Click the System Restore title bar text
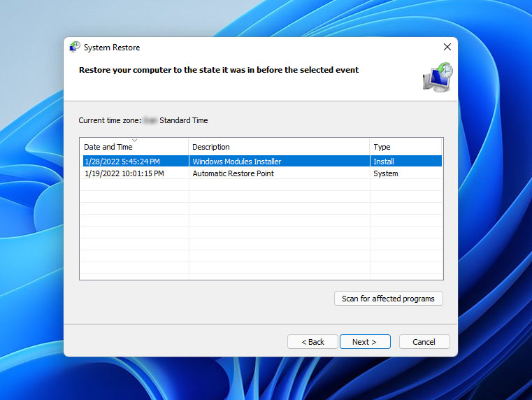532x400 pixels. click(x=112, y=48)
